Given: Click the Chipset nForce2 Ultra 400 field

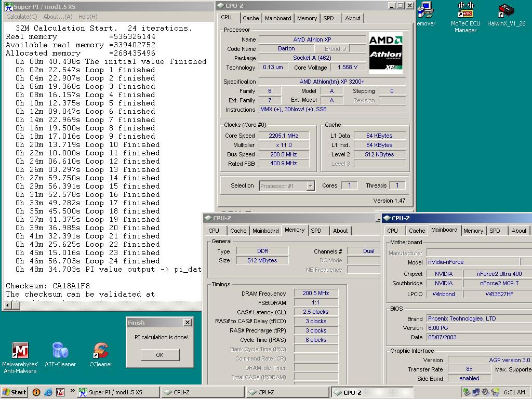Looking at the screenshot, I should tap(498, 274).
